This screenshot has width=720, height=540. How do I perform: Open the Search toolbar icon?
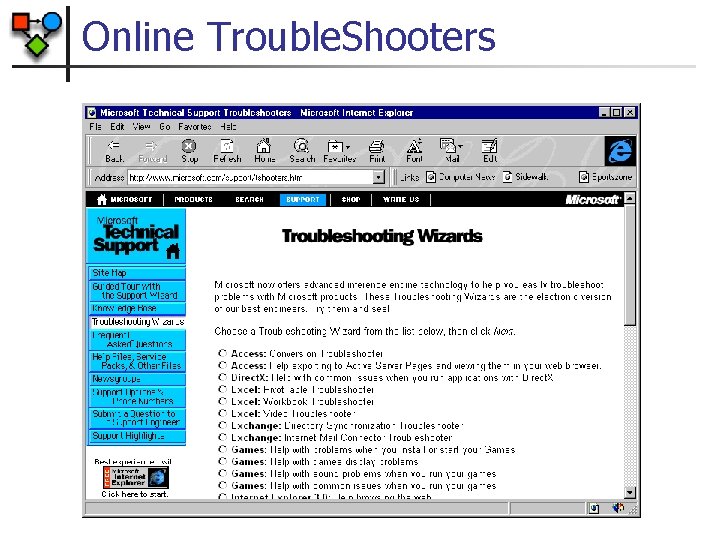tap(302, 152)
